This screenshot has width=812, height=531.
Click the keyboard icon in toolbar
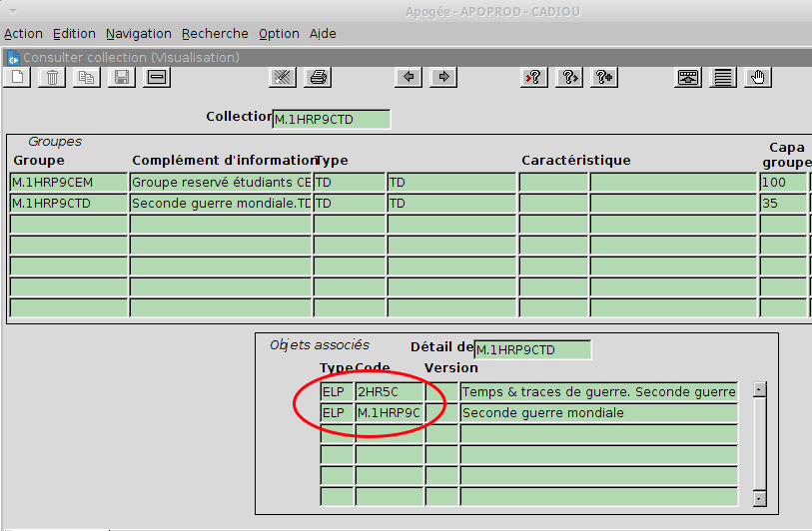click(x=687, y=78)
